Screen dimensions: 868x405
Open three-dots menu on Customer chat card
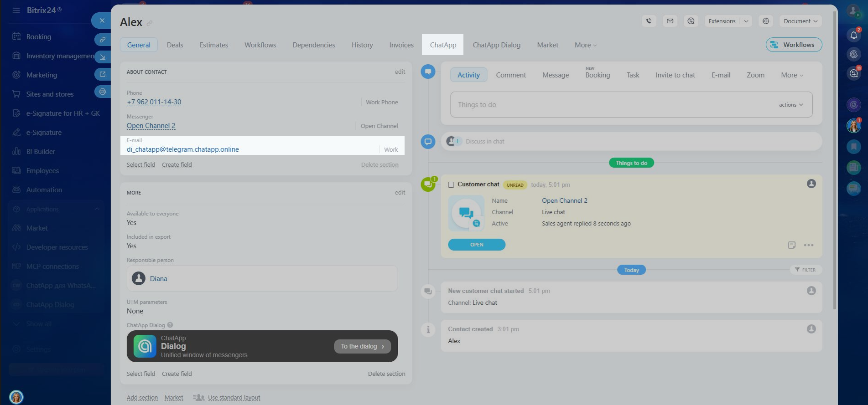(x=808, y=245)
